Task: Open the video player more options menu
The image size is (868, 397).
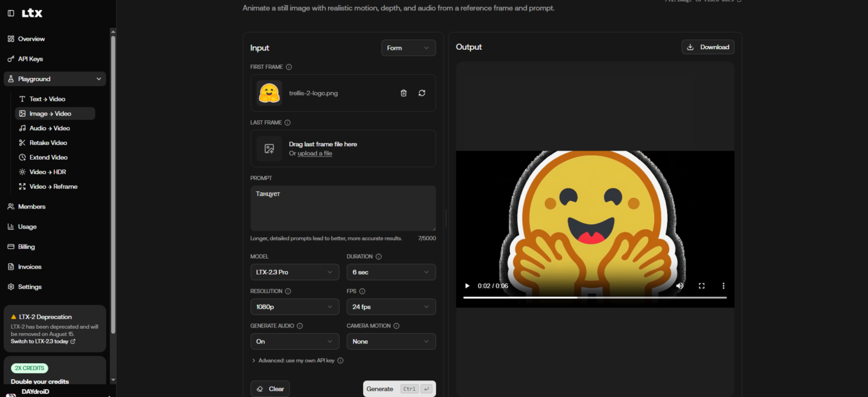Action: [723, 286]
